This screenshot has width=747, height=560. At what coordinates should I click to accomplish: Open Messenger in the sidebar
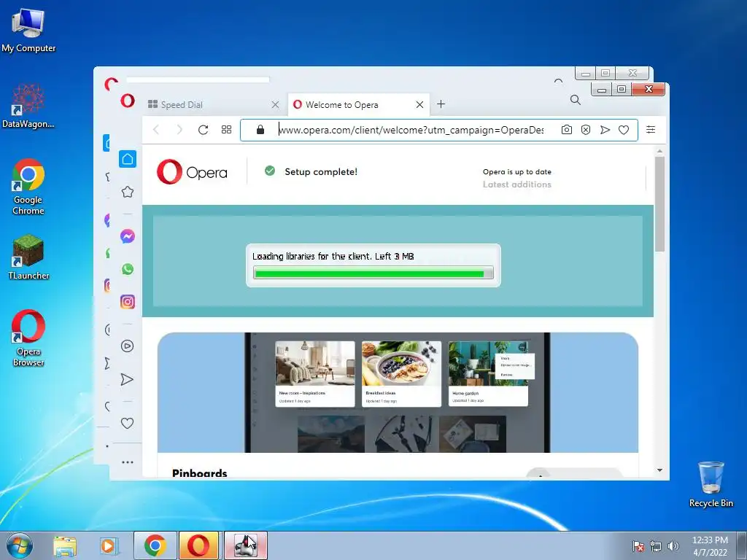click(x=127, y=236)
